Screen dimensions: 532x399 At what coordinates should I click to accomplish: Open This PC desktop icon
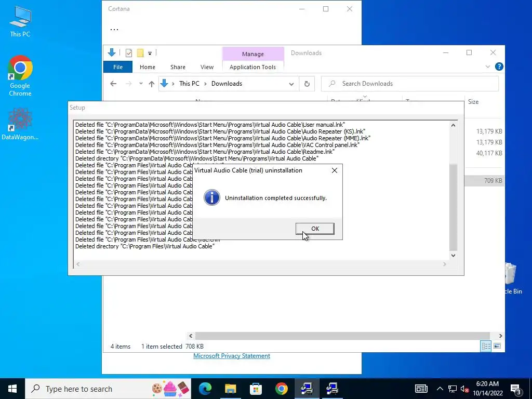pyautogui.click(x=20, y=21)
